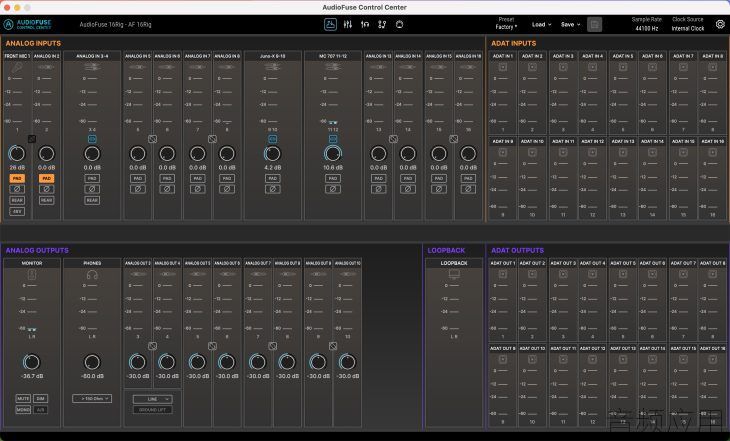Open the mixer faders view icon
The height and width of the screenshot is (441, 730).
[x=348, y=25]
